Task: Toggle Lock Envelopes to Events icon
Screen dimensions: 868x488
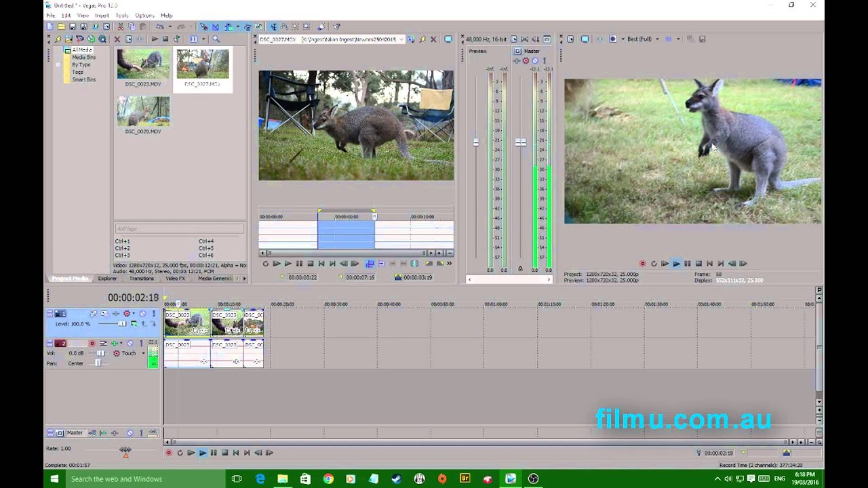Action: [x=247, y=26]
